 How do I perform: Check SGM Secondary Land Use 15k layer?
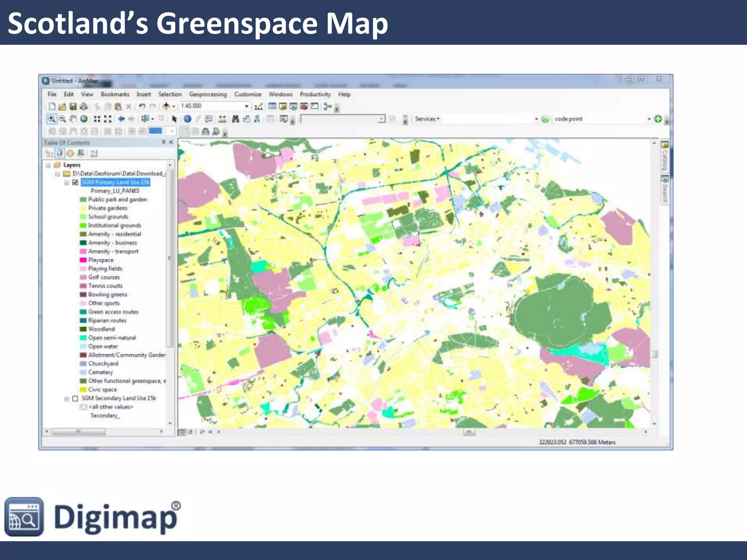point(75,398)
